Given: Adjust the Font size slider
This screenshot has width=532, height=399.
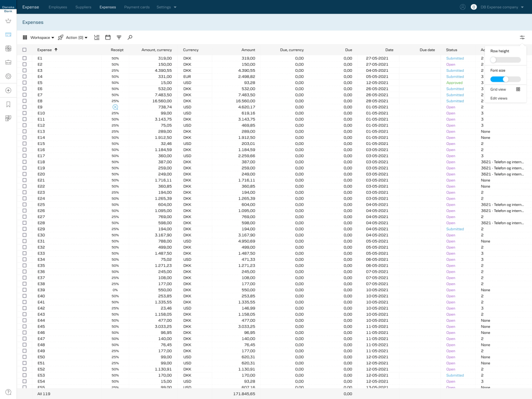Looking at the screenshot, I should click(x=505, y=79).
